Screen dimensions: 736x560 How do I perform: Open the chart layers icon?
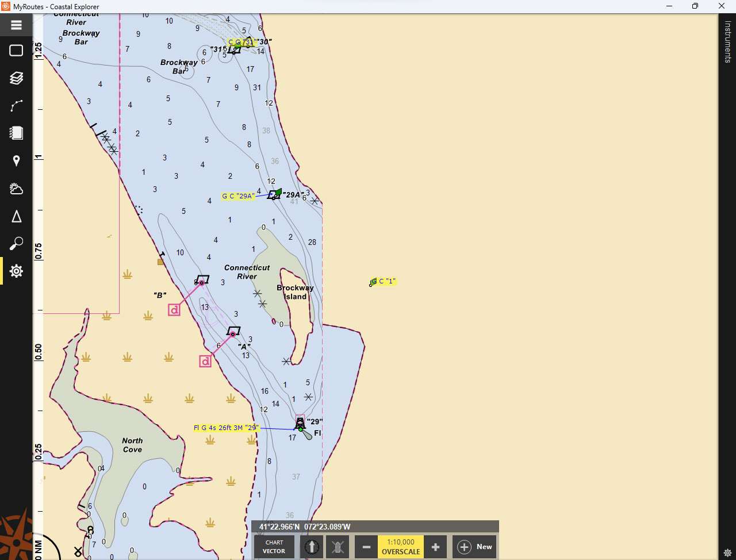[x=16, y=78]
